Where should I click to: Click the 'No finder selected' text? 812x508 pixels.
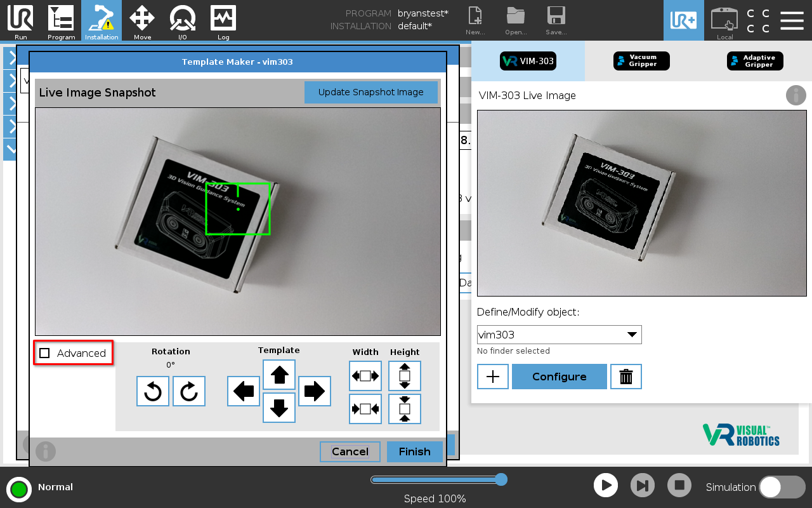pos(514,351)
